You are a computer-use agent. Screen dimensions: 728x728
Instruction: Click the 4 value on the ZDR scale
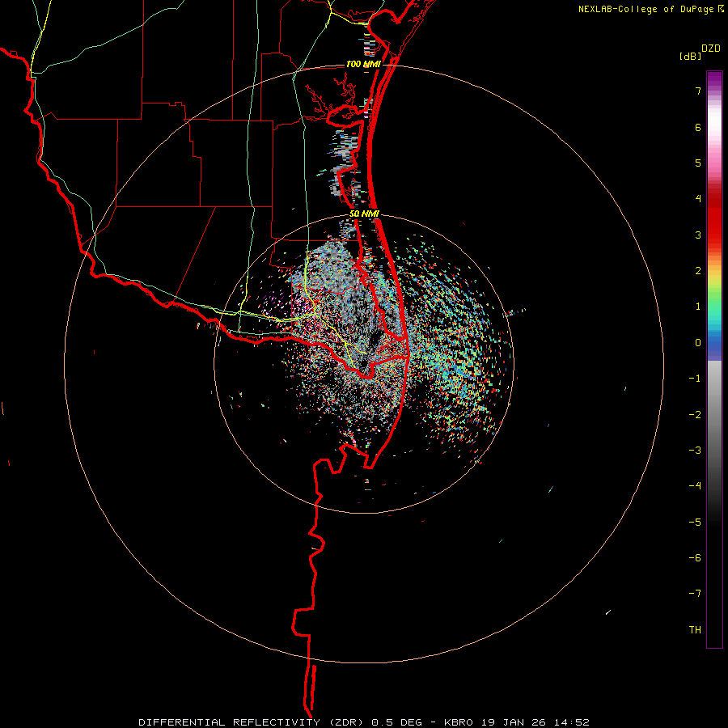click(x=698, y=199)
